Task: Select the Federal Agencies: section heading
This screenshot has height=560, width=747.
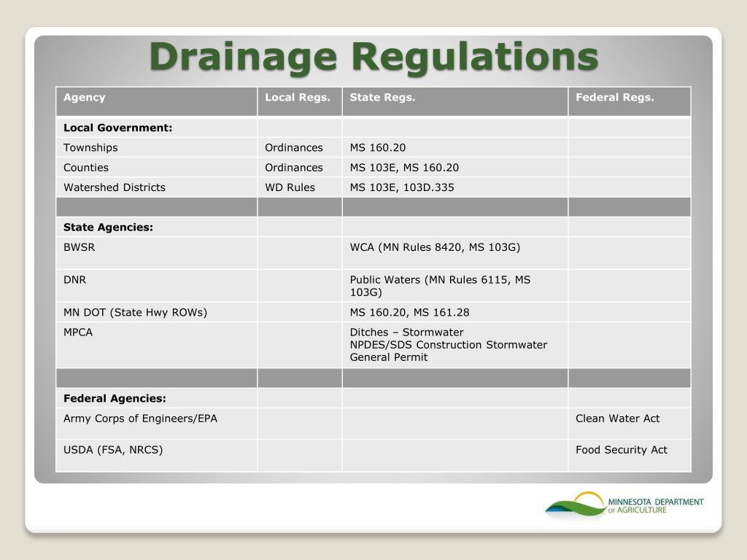Action: [115, 398]
